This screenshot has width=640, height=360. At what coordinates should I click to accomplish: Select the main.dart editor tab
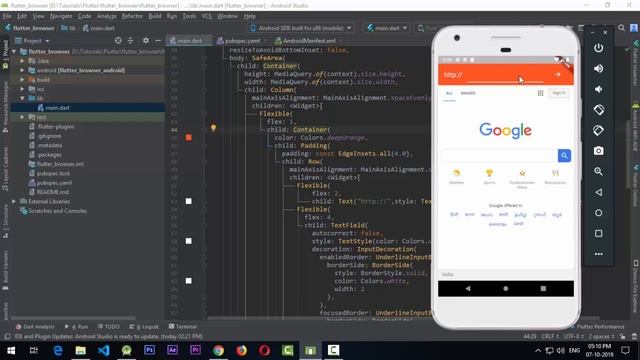click(188, 41)
